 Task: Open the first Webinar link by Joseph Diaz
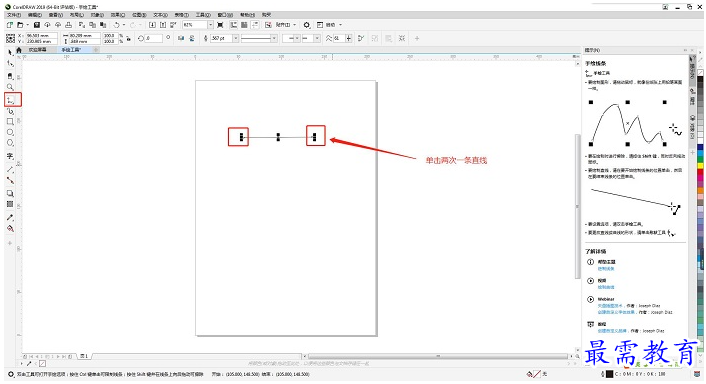tap(610, 306)
